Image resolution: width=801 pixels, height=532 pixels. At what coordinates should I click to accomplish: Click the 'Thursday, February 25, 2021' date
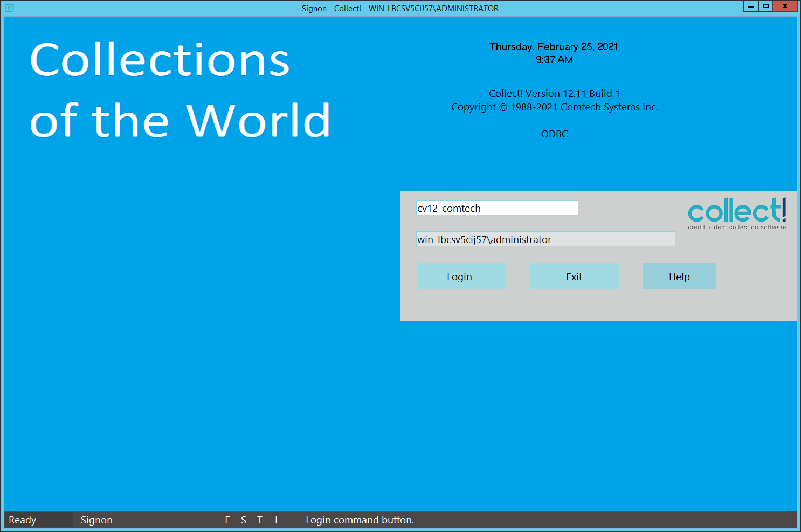tap(554, 46)
